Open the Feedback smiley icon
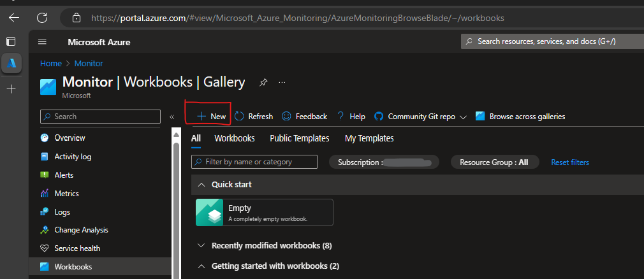 287,117
